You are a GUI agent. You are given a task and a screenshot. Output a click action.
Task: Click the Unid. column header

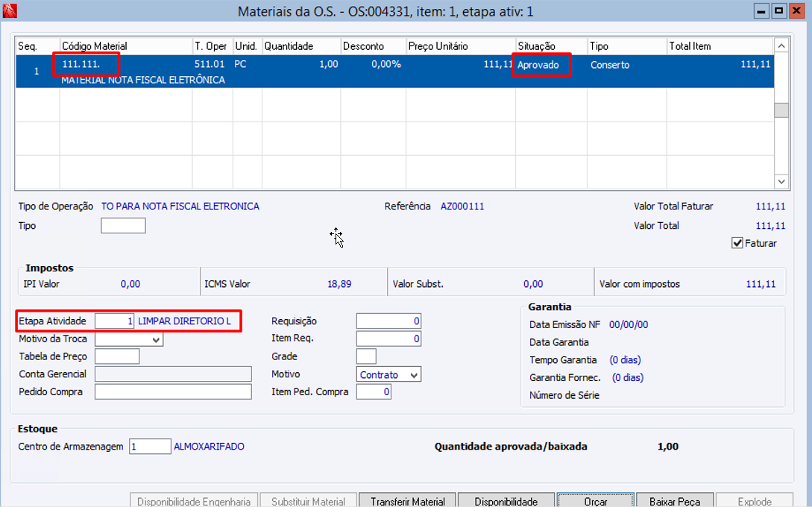pyautogui.click(x=248, y=46)
